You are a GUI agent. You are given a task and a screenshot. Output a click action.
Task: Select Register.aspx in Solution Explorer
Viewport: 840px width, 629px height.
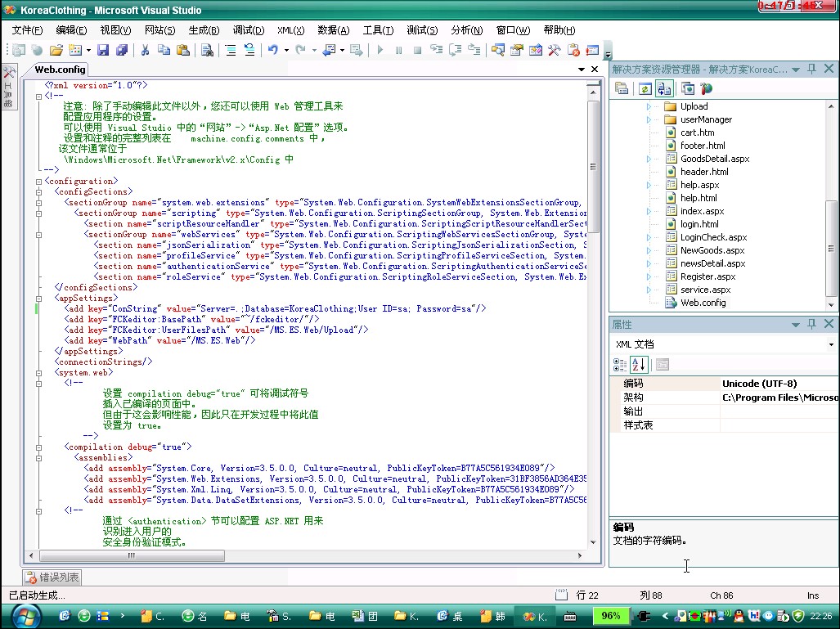707,277
